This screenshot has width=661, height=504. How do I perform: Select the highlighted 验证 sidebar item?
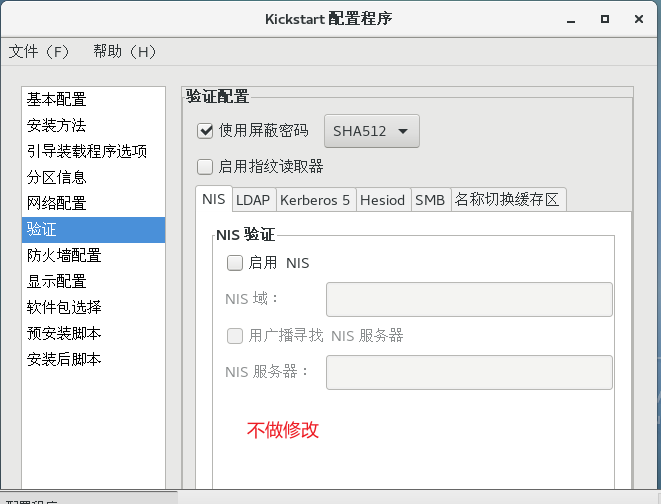[93, 230]
